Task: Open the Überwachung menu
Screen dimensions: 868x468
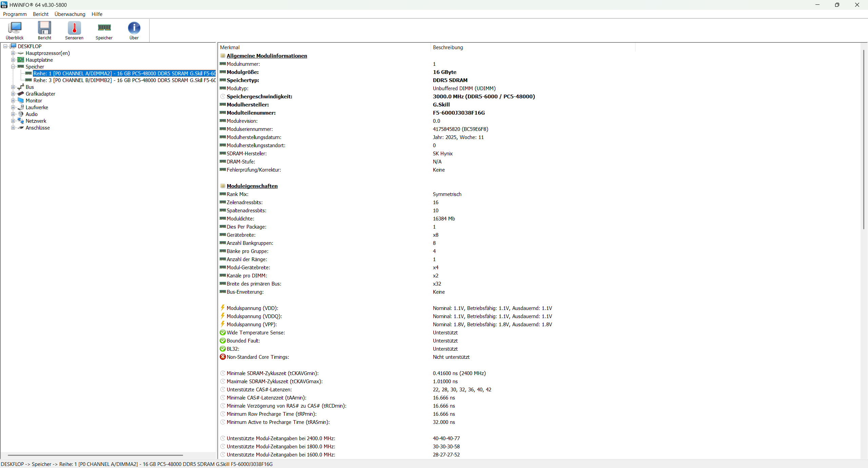Action: [x=70, y=14]
